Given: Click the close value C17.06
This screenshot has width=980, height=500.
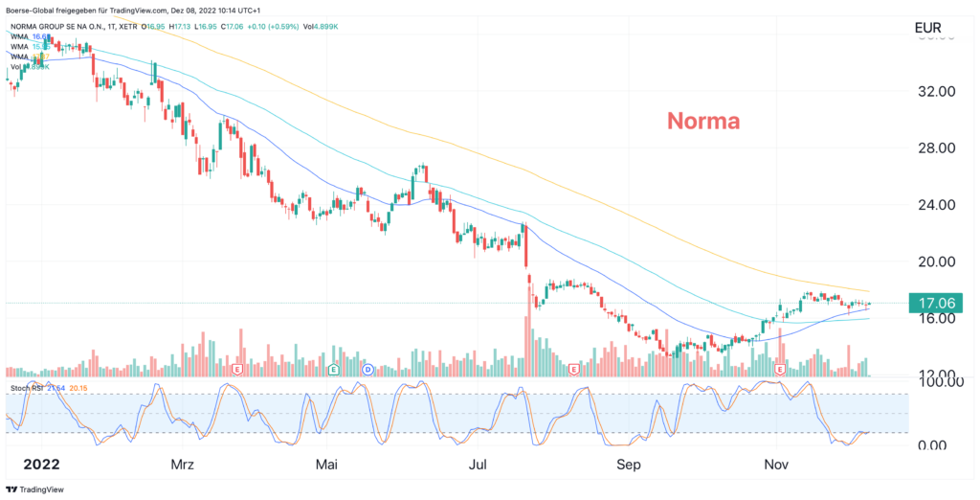Looking at the screenshot, I should tap(232, 27).
